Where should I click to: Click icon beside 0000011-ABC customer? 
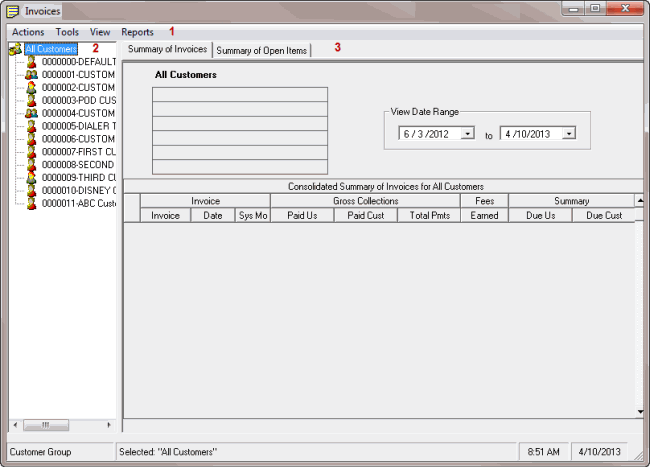[32, 203]
